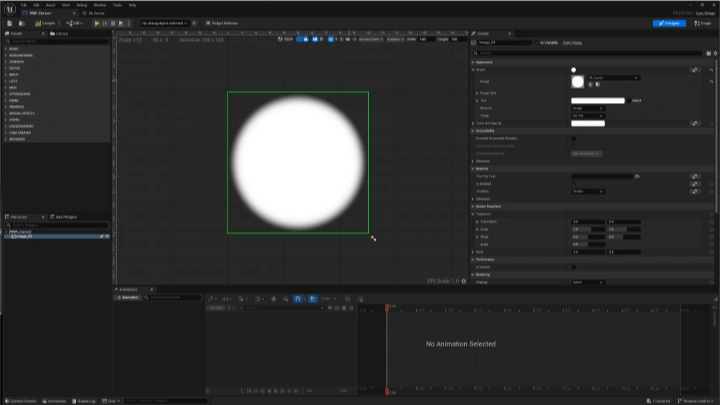This screenshot has width=720, height=405.
Task: Toggle the Tint Inherit checkbox
Action: (629, 101)
